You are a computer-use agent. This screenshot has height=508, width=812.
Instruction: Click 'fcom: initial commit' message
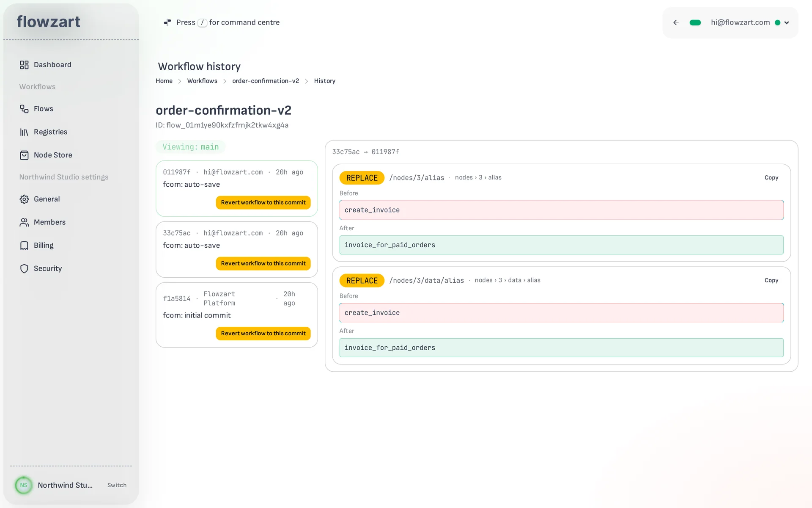pyautogui.click(x=197, y=315)
